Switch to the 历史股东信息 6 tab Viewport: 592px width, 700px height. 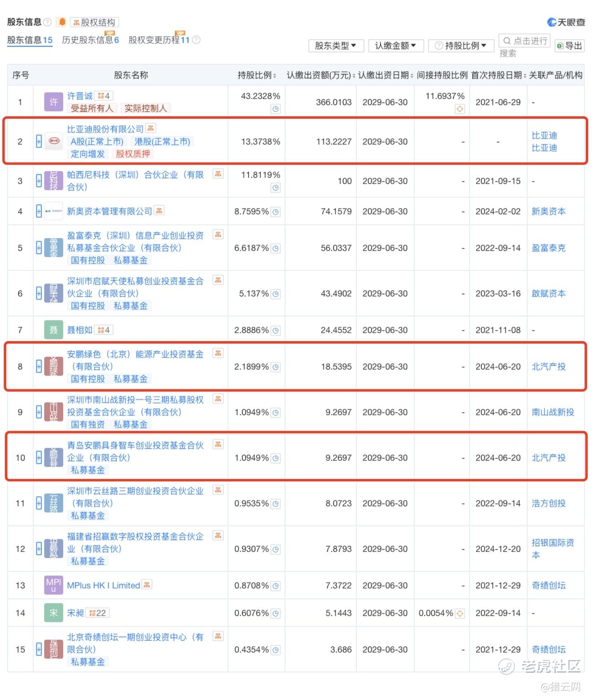coord(90,40)
